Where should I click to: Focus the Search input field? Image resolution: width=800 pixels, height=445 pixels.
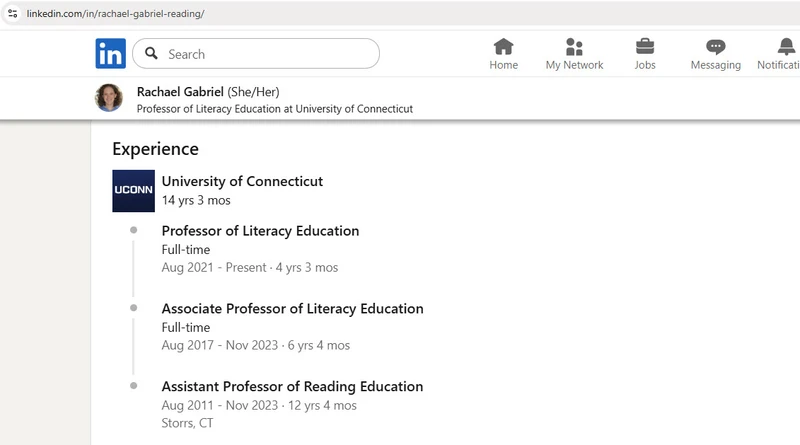256,54
